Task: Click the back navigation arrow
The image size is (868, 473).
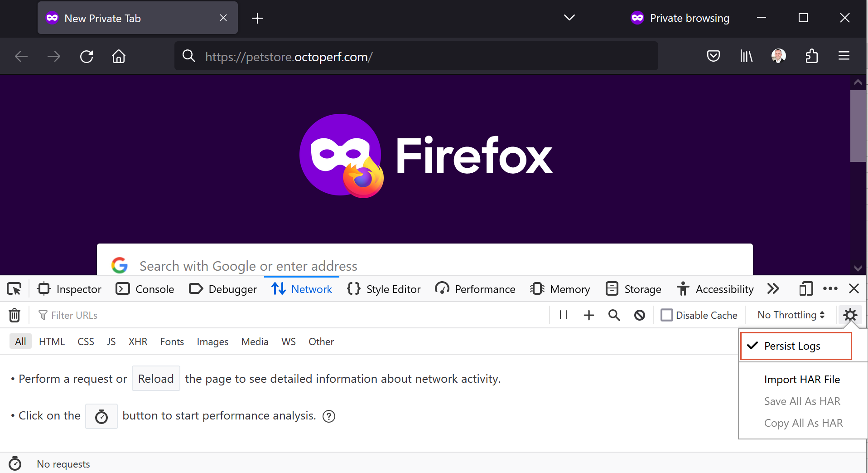Action: pyautogui.click(x=21, y=57)
